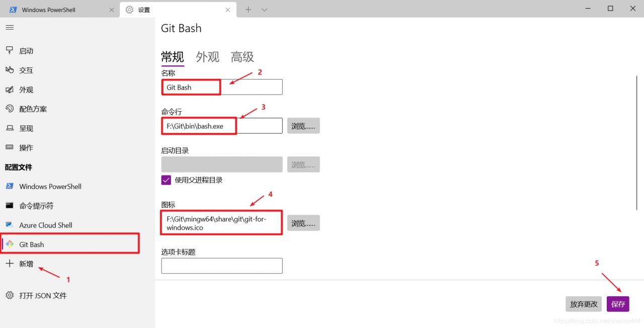This screenshot has width=644, height=328.
Task: Click the hamburger menu above the sidebar
Action: point(9,27)
